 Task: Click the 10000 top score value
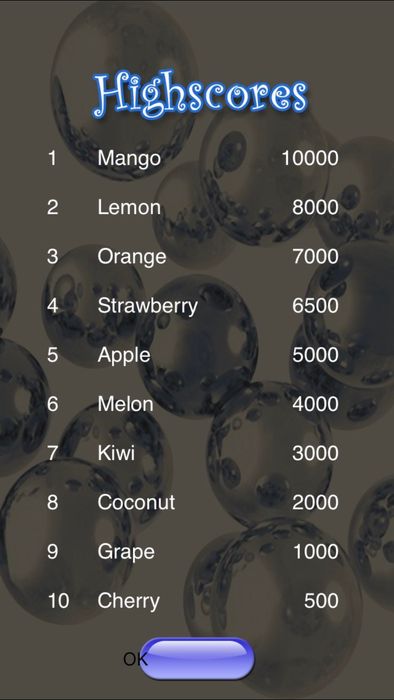310,158
